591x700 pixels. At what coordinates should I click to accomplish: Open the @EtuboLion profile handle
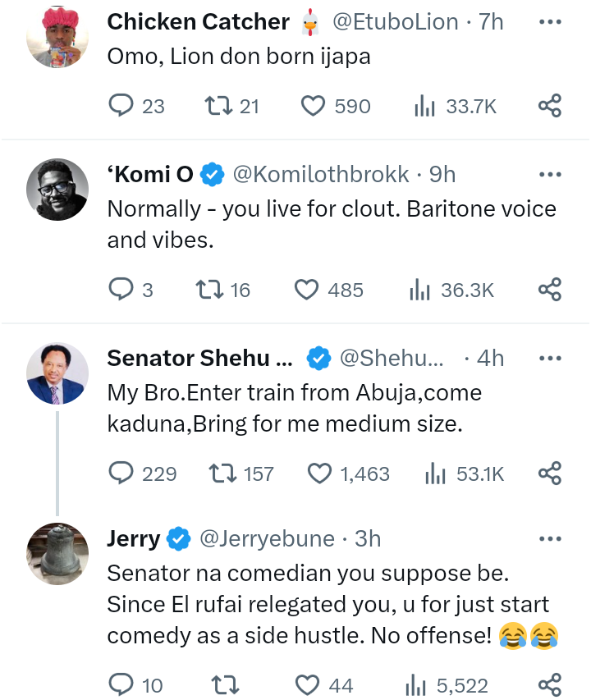395,22
